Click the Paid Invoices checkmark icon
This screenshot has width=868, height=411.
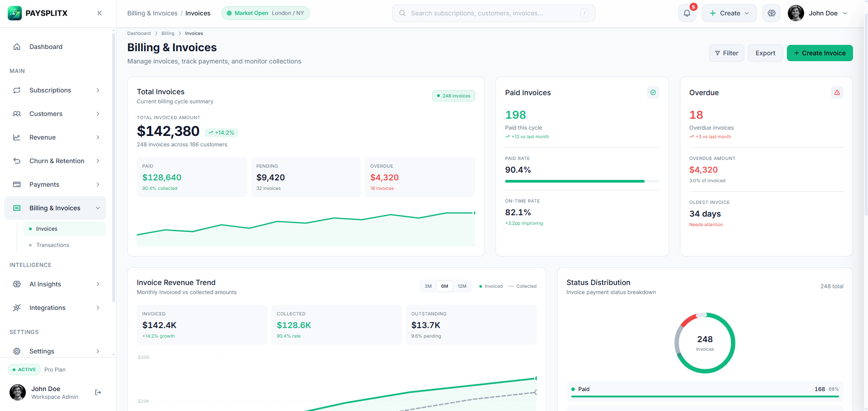653,92
